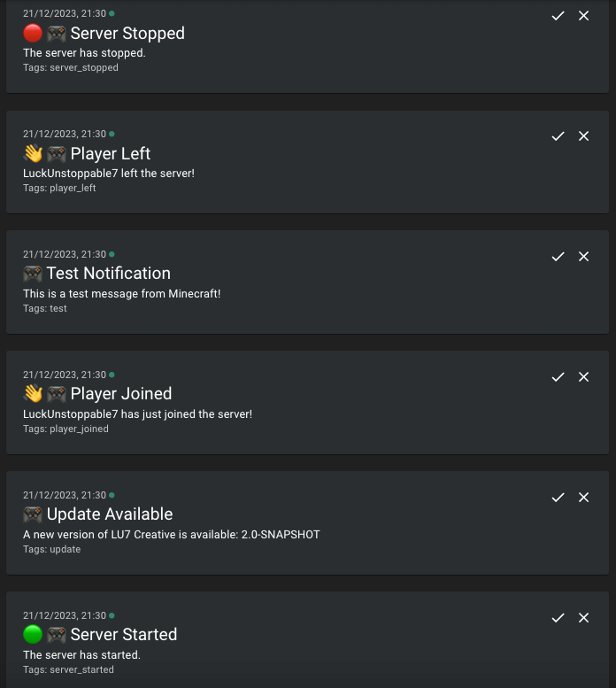Click the Update Available message text
This screenshot has width=616, height=688.
pos(172,535)
